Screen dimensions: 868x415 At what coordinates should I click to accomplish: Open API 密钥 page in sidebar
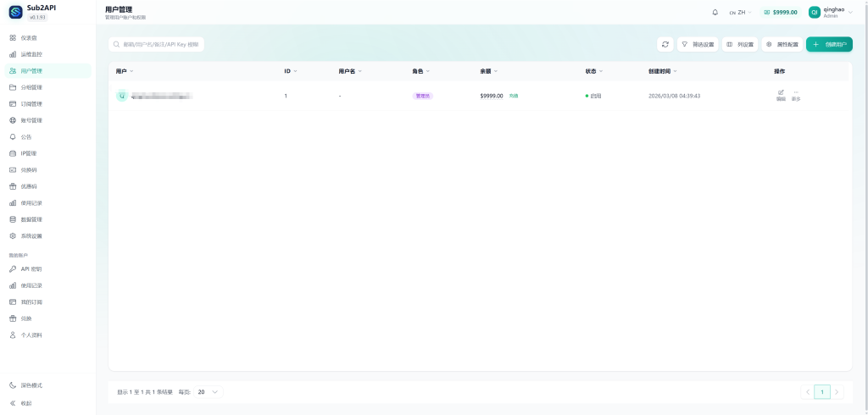pyautogui.click(x=31, y=268)
